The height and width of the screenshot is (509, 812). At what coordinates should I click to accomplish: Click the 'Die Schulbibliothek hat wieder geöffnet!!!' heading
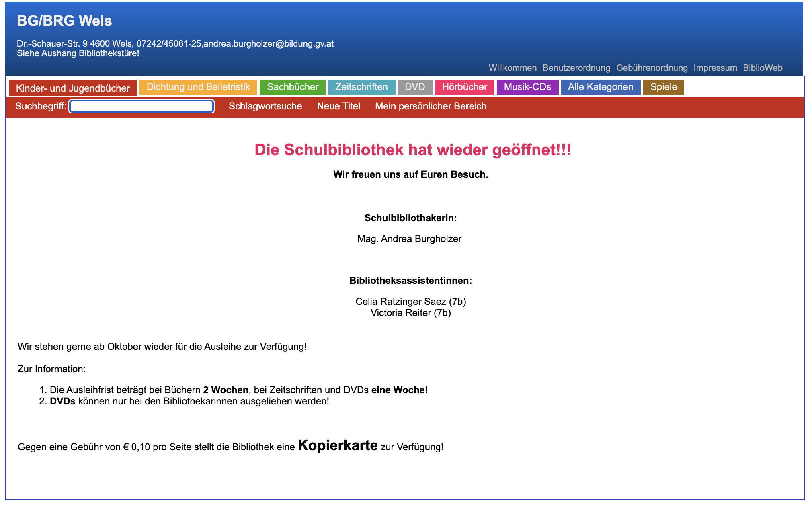(413, 150)
